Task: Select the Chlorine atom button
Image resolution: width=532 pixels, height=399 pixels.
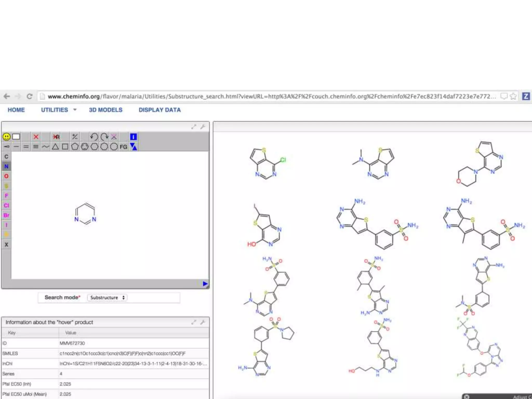Action: (6, 205)
